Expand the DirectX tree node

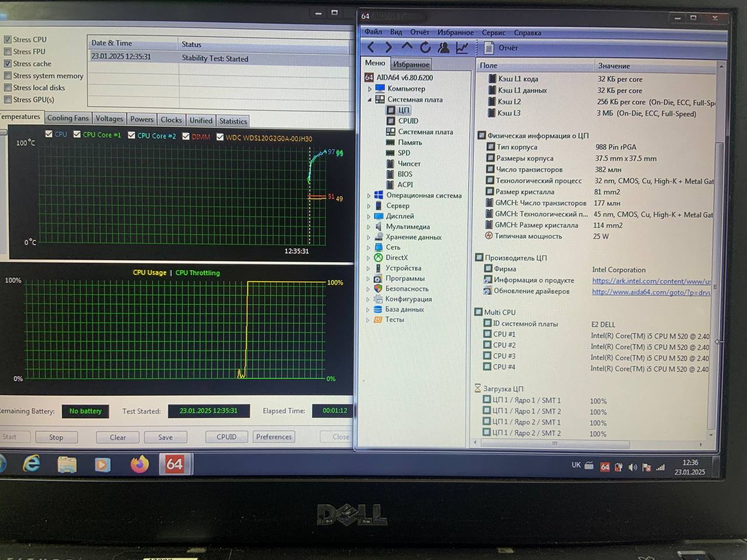pos(368,258)
